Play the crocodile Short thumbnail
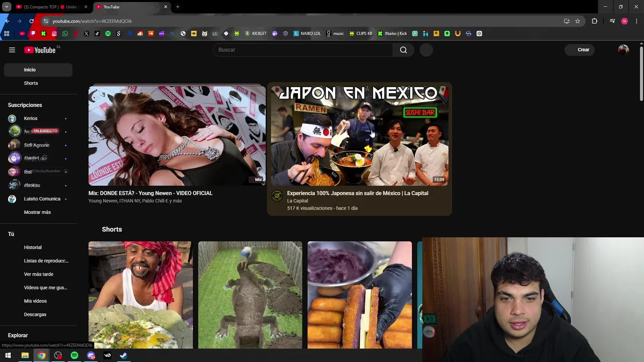 [250, 295]
